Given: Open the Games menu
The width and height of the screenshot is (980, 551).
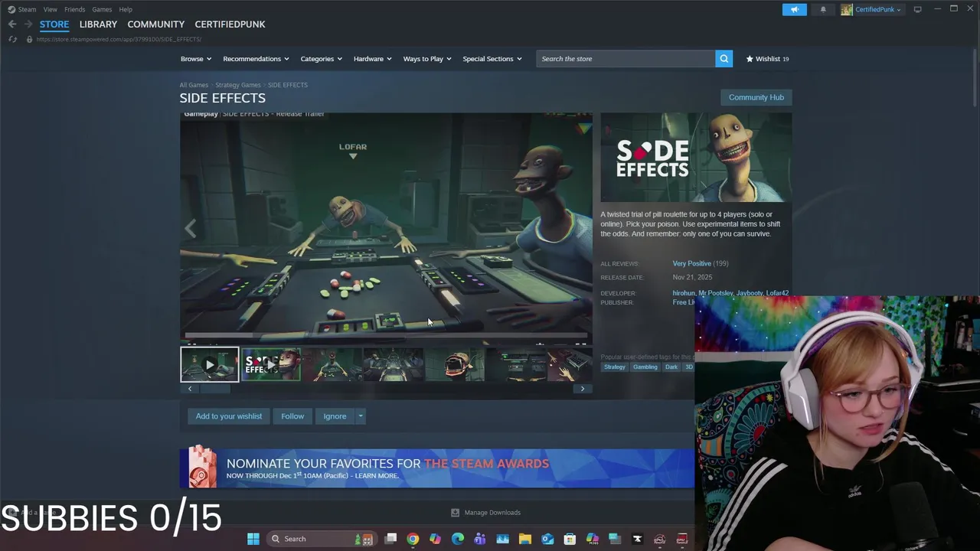Looking at the screenshot, I should [102, 9].
